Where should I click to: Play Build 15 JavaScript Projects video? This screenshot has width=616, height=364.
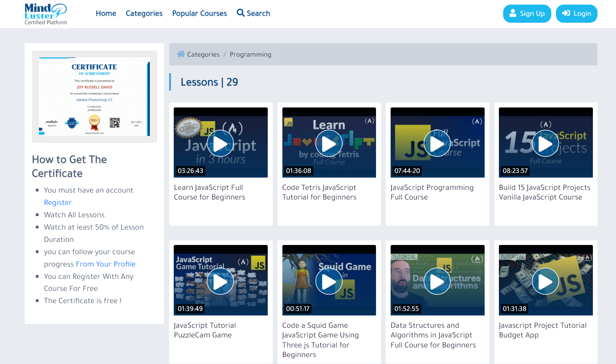point(545,144)
